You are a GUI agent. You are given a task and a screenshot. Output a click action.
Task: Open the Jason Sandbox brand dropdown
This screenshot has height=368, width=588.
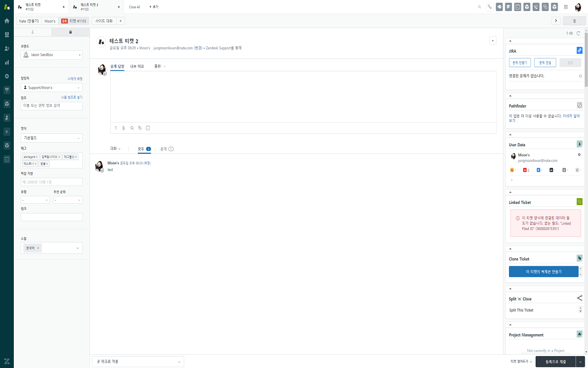[x=51, y=54]
